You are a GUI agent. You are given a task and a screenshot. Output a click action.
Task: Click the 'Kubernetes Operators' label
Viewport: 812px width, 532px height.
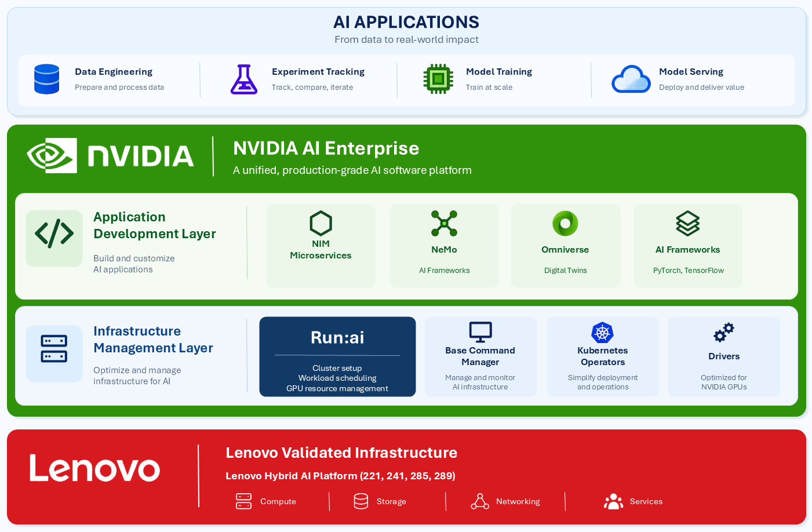point(603,356)
